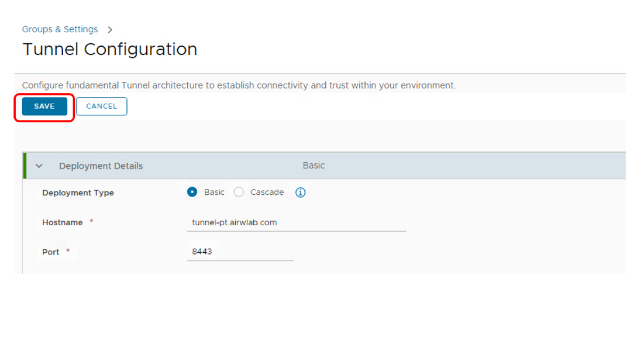Click the Tunnel architecture description text
The image size is (644, 347).
pos(239,85)
